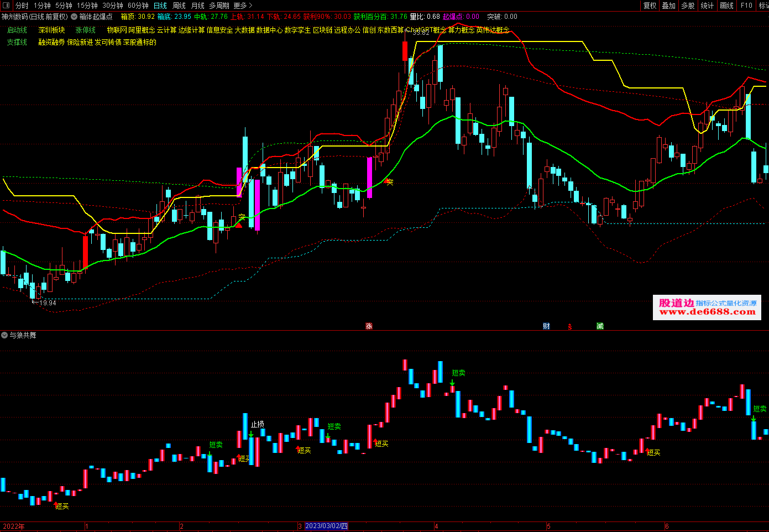Click the 止损 stop-loss signal marker
Screen dimensions: 769x532
[x=258, y=425]
